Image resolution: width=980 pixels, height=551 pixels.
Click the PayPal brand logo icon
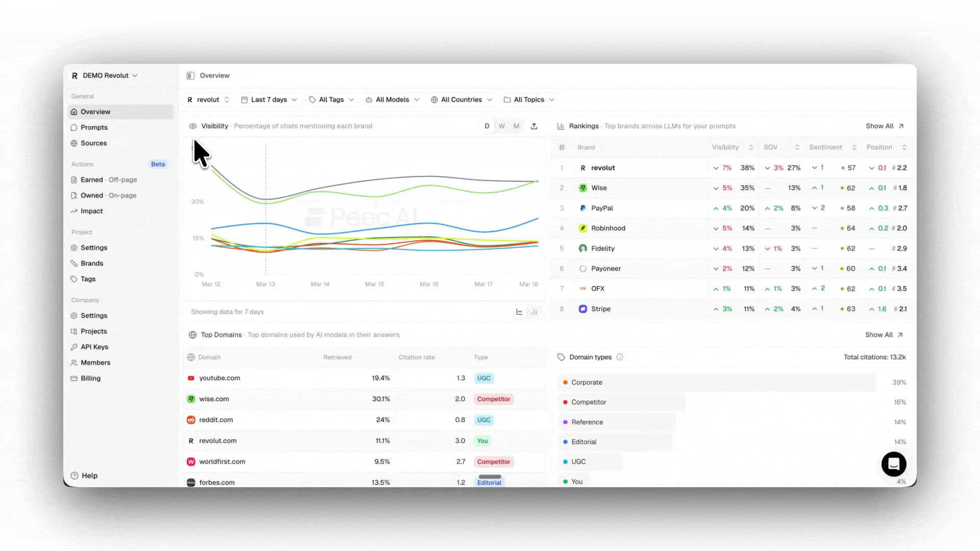coord(583,208)
